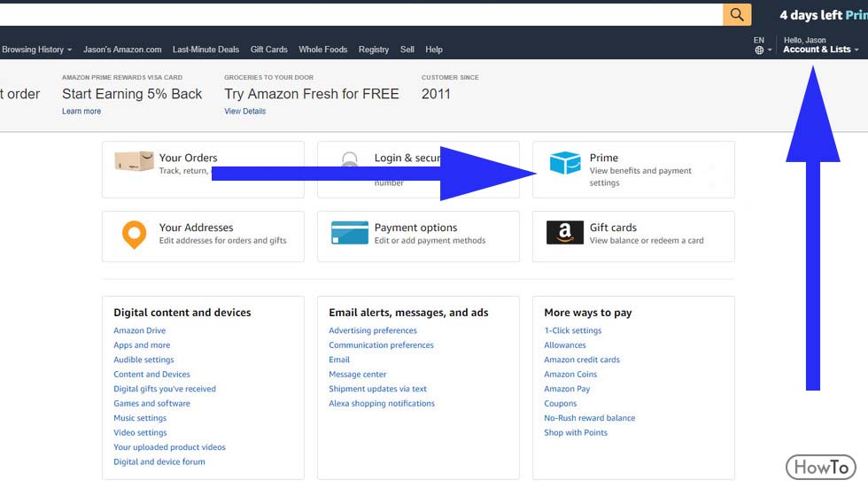Click the Gift cards Amazon logo icon
The width and height of the screenshot is (868, 488).
(565, 232)
